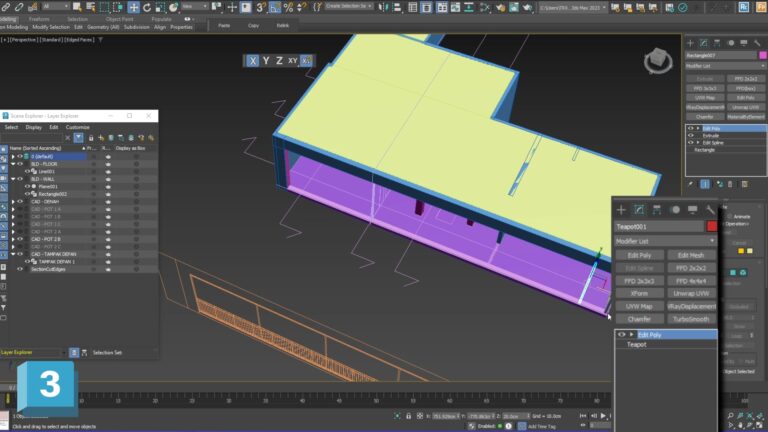Screen dimensions: 768x432
Task: Toggle Window/Crossing selection mode
Action: (118, 7)
